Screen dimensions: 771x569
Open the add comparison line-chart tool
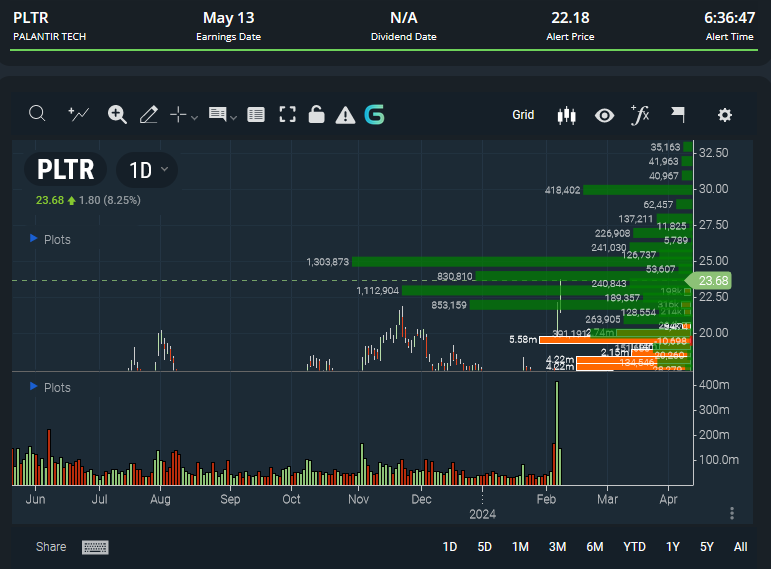click(78, 114)
